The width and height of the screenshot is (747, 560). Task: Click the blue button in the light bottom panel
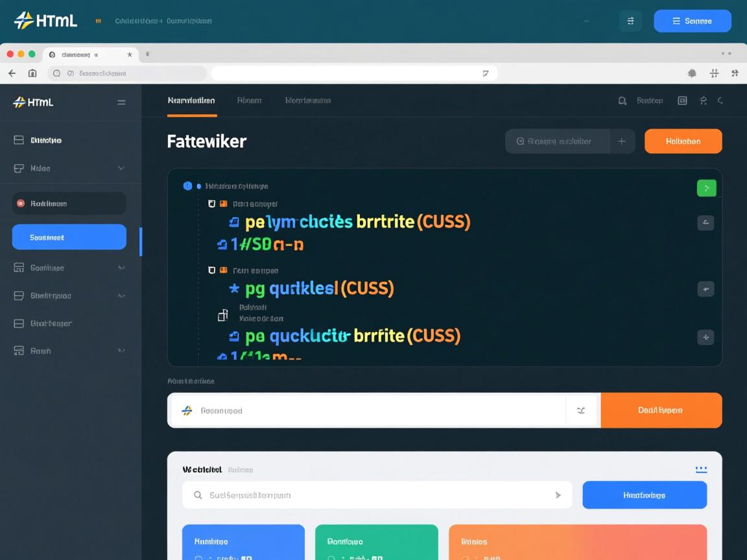coord(644,495)
